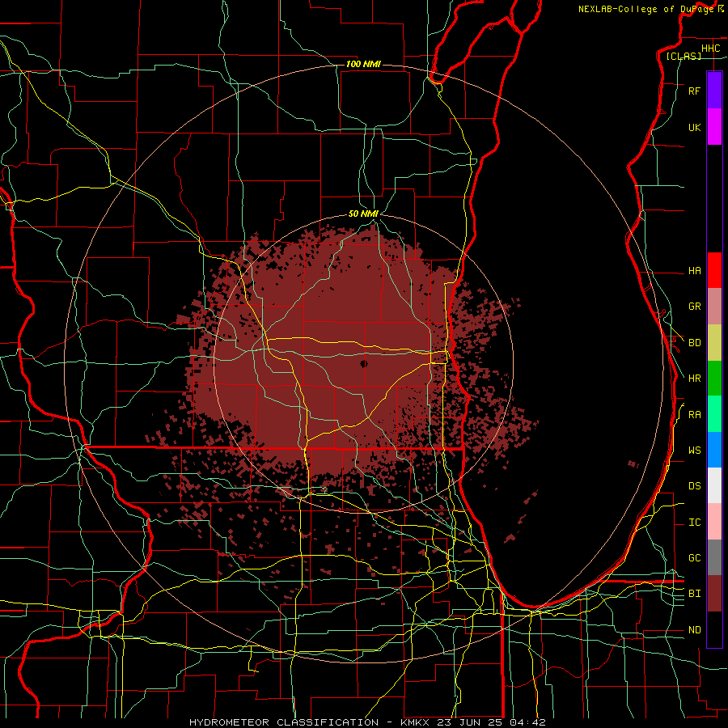Click the "GC" legend label
728x728 pixels.
694,558
